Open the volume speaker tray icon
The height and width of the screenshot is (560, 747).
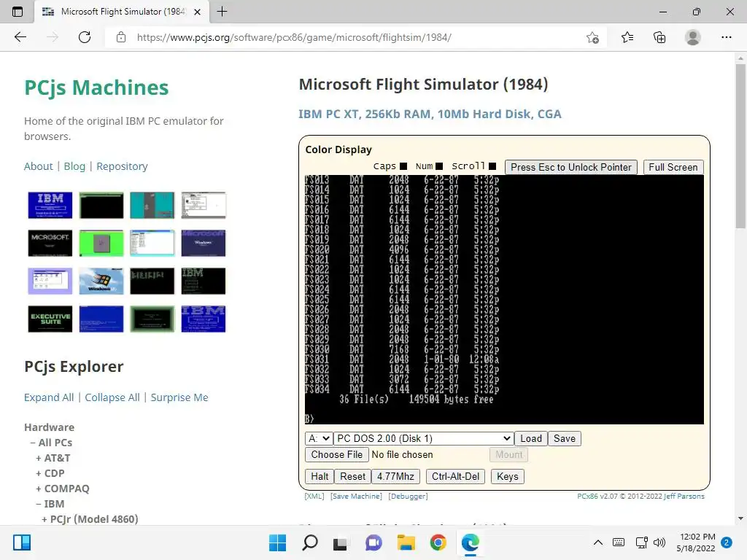click(x=659, y=542)
